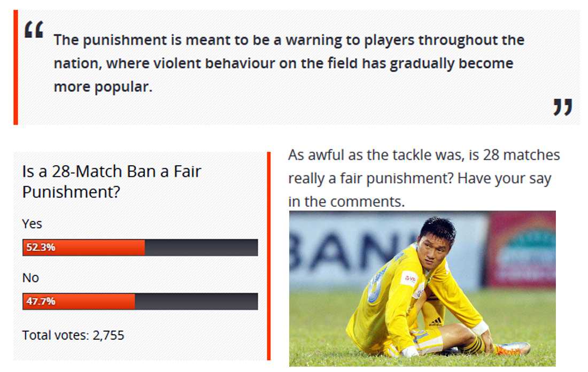Screen dimensions: 588x372
Task: Click the grey unfilled part of Yes bar
Action: [x=201, y=247]
